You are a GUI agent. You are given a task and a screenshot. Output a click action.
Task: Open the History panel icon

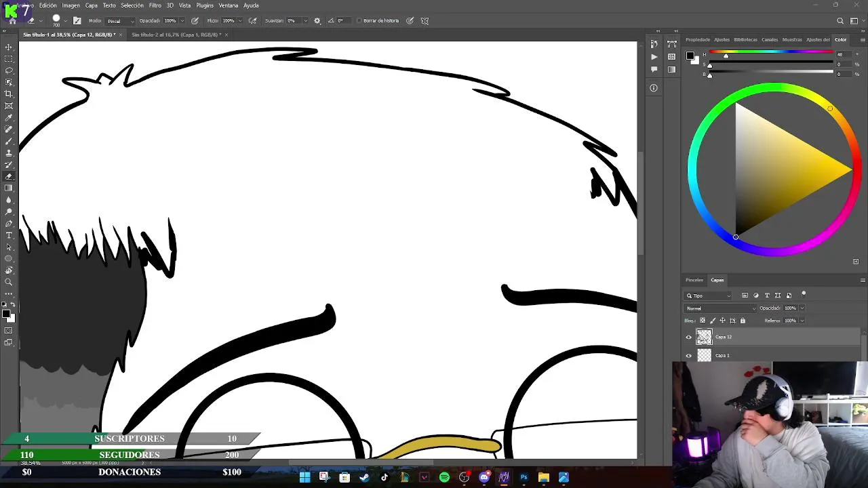click(654, 44)
